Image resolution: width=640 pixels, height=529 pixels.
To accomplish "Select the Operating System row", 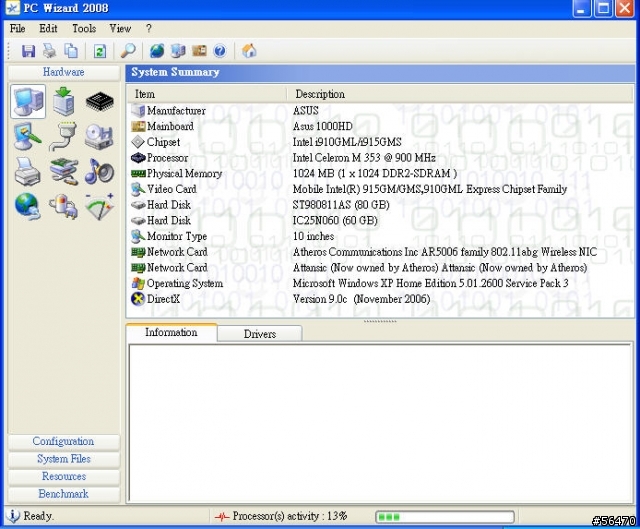I will [x=380, y=283].
